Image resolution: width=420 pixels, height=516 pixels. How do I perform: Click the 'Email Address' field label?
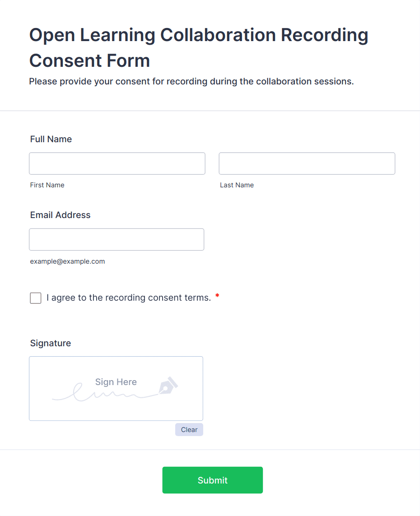61,215
